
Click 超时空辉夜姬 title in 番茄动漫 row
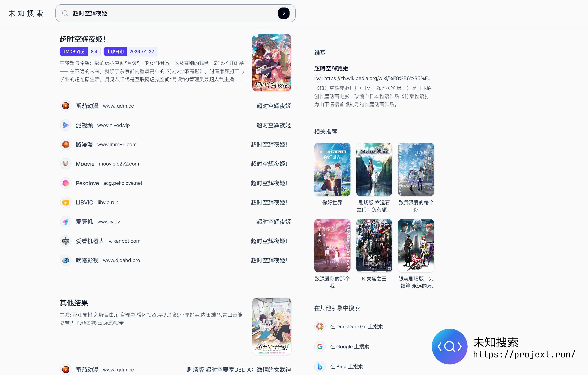[274, 106]
